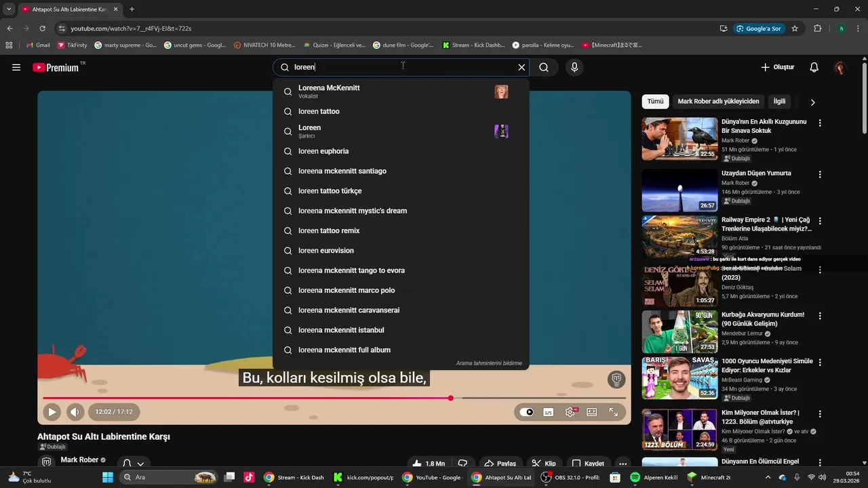Open Mark Rober channel avatar below video
The width and height of the screenshot is (868, 488).
47,462
